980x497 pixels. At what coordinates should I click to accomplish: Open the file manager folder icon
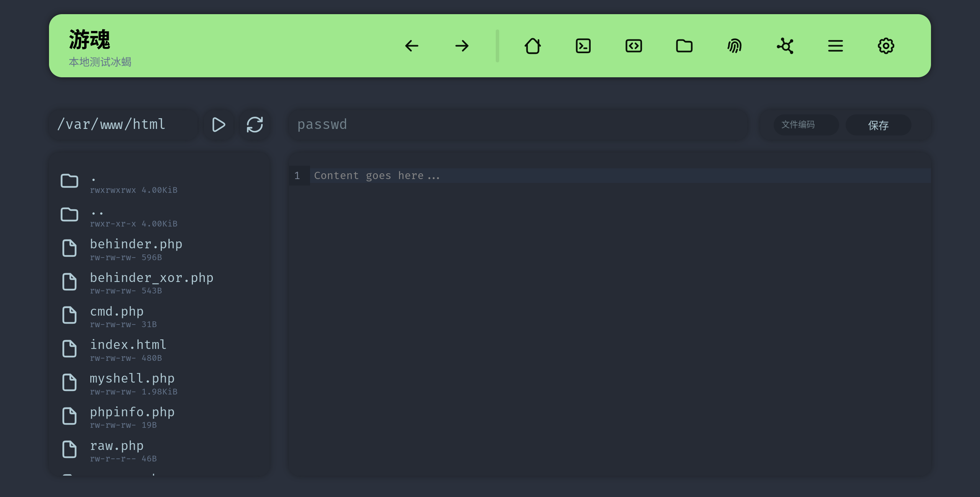(684, 46)
